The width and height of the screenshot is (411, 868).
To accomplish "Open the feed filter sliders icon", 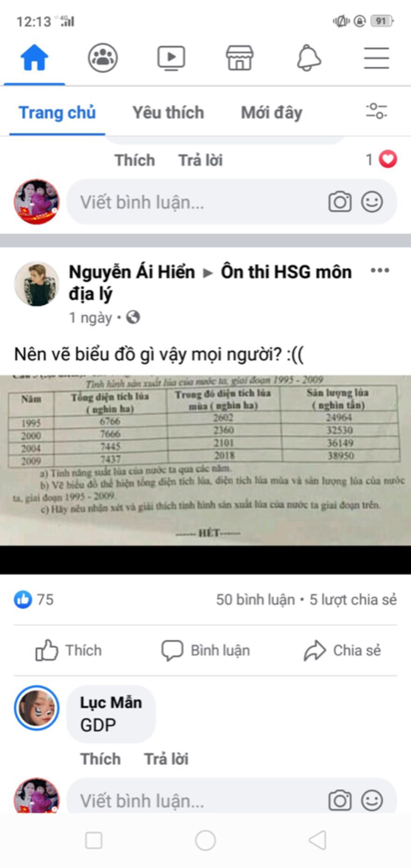I will click(376, 111).
